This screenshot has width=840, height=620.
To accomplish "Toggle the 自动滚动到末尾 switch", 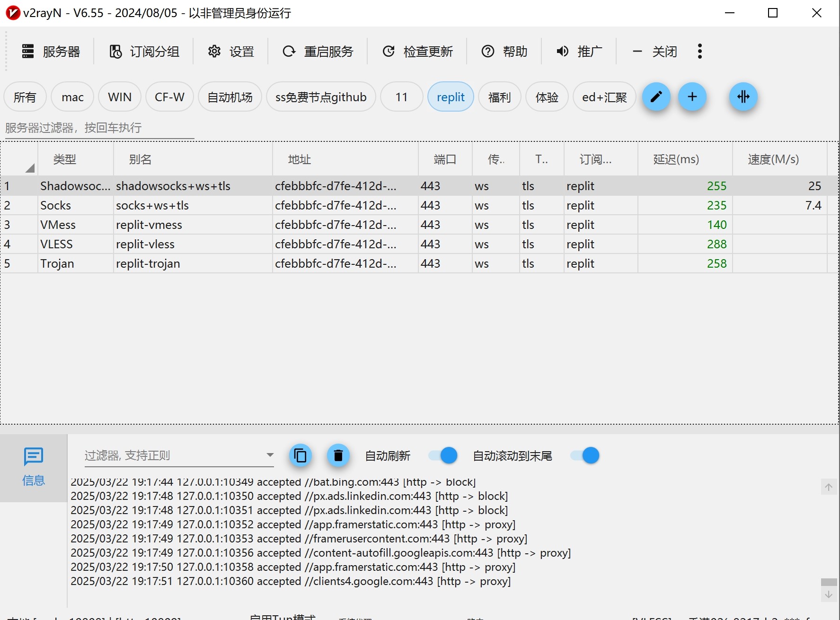I will tap(585, 455).
